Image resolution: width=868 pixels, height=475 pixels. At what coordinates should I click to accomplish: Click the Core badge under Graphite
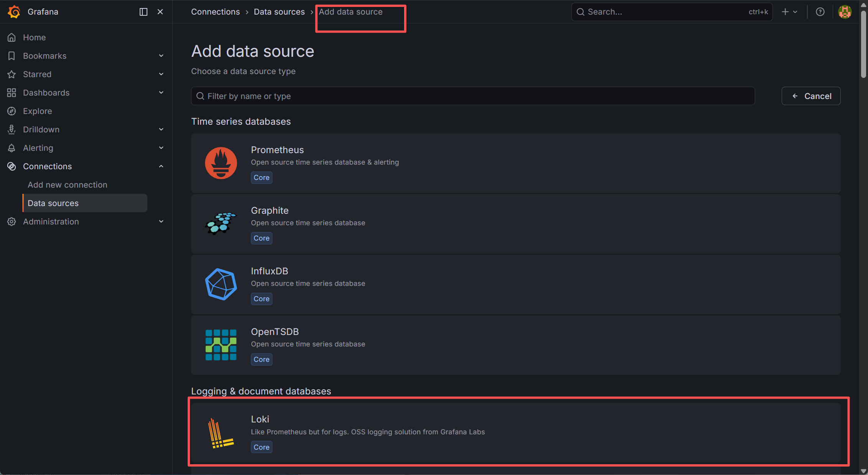[261, 238]
